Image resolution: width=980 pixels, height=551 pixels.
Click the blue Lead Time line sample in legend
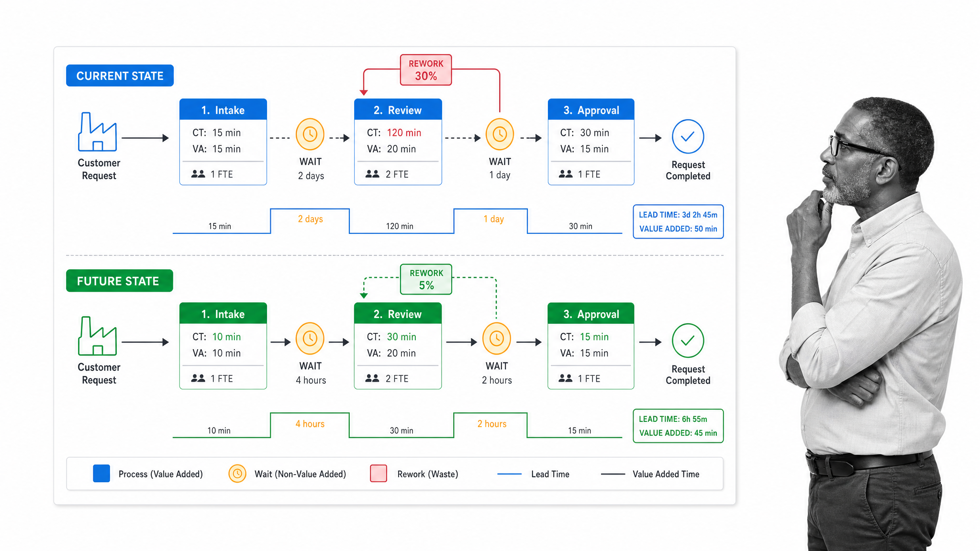click(x=509, y=474)
